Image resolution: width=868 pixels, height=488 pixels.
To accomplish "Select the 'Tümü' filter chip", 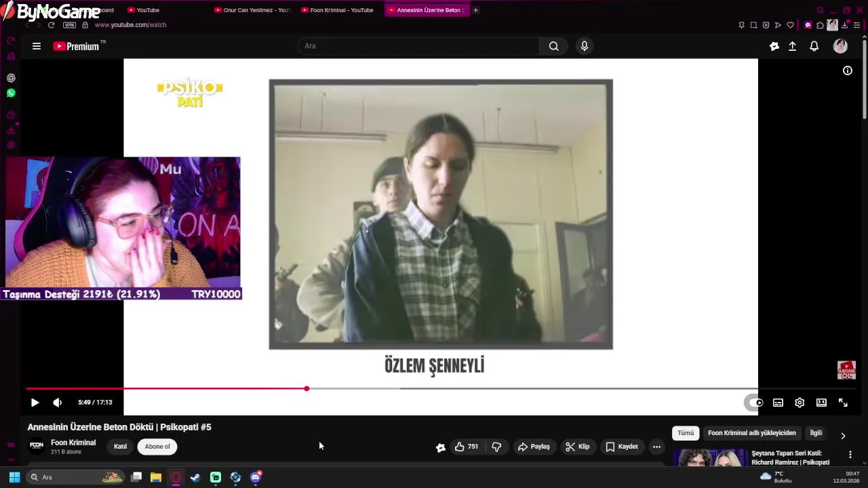I will [686, 433].
